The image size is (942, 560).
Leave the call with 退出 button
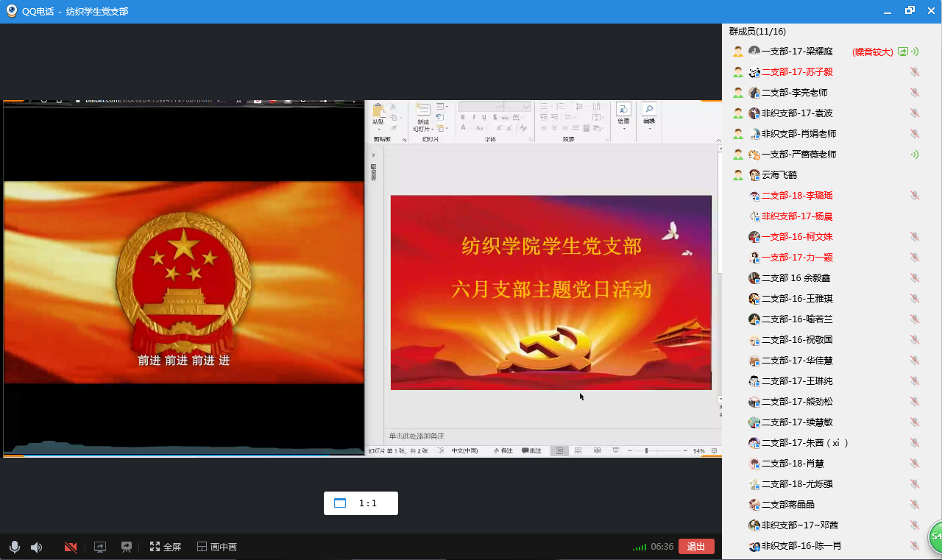696,546
